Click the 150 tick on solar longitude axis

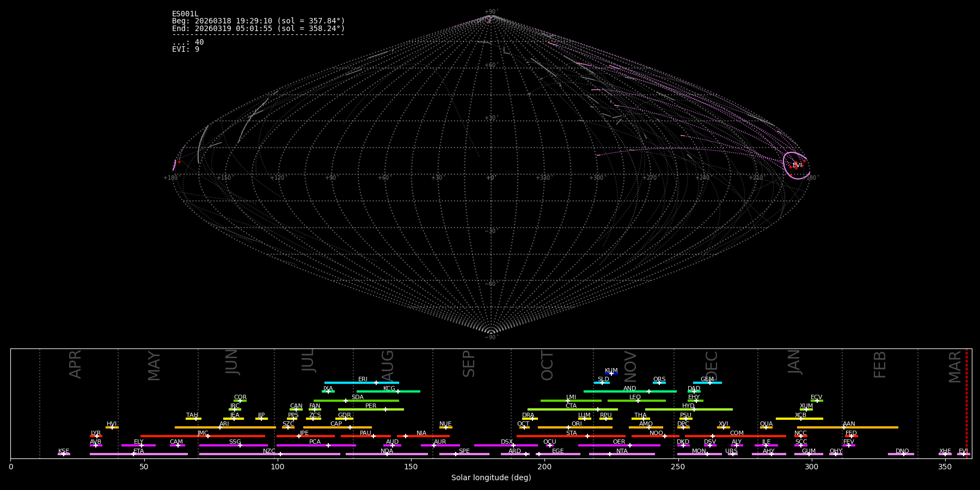411,467
